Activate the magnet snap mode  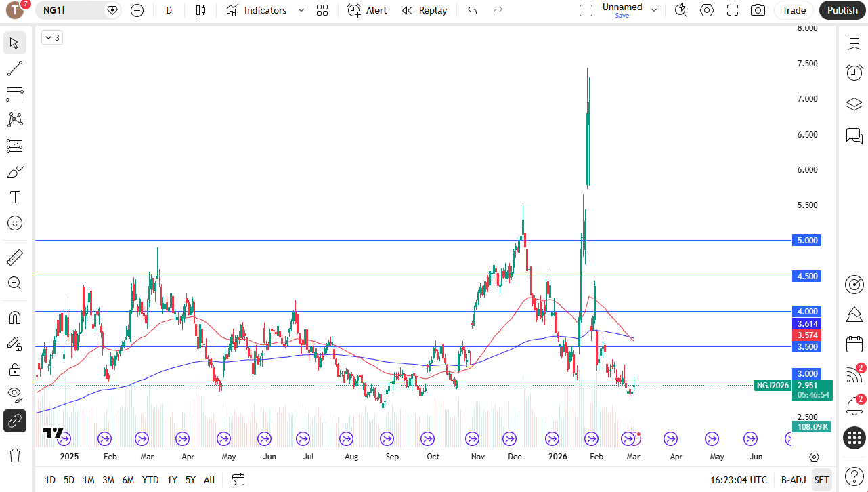[x=15, y=317]
